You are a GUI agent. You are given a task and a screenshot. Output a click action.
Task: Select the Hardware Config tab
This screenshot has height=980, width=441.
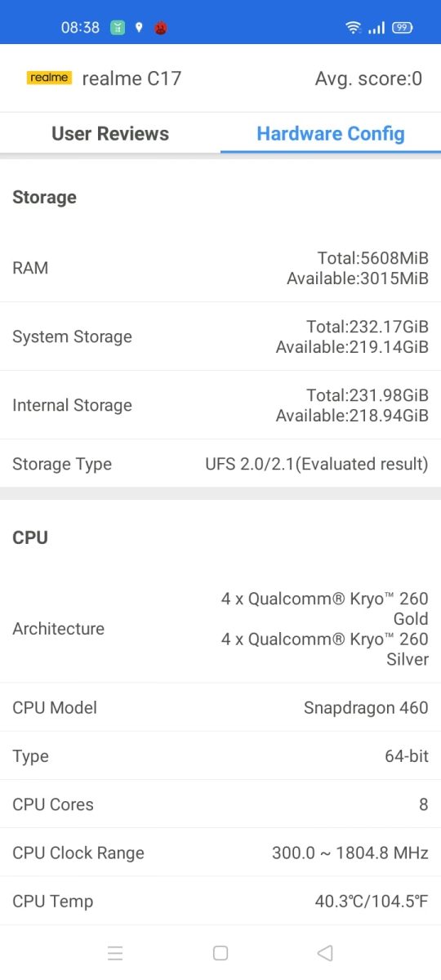pos(331,134)
